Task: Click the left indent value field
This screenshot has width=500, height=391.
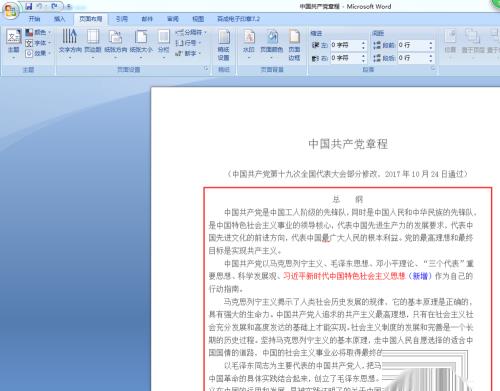Action: tap(345, 45)
